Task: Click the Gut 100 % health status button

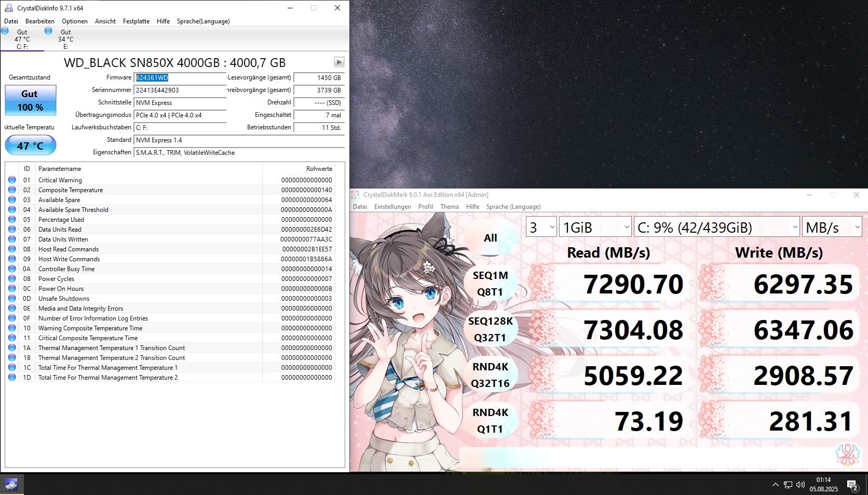Action: pyautogui.click(x=31, y=100)
